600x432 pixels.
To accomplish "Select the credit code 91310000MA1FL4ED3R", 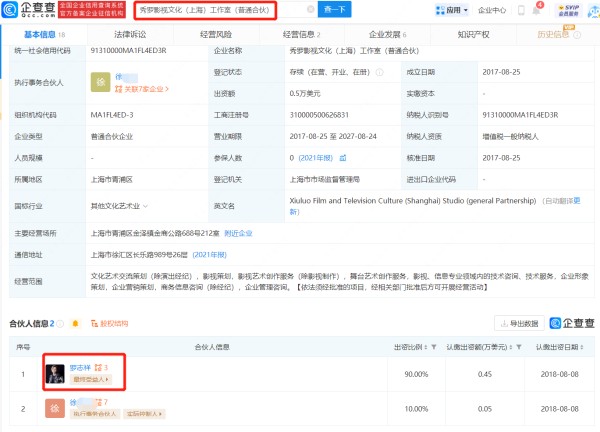I will 129,51.
